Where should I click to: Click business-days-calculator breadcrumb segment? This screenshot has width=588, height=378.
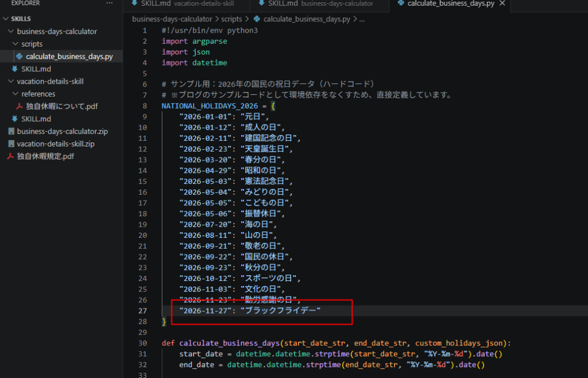click(172, 19)
